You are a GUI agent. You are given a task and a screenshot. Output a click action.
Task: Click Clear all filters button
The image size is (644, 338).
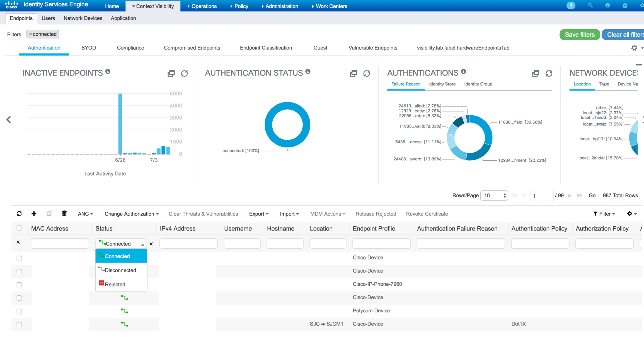coord(623,35)
